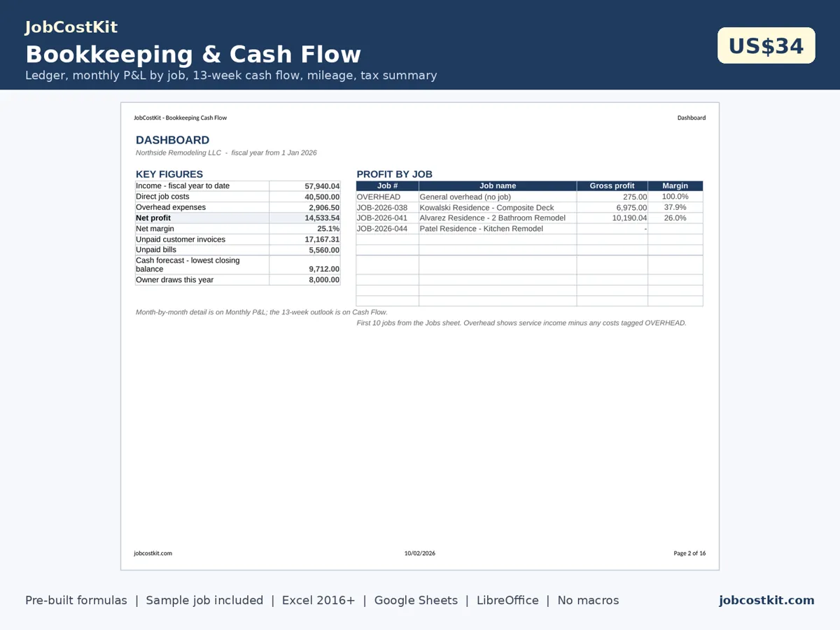Select the 26.0% margin cell
840x630 pixels.
point(675,218)
